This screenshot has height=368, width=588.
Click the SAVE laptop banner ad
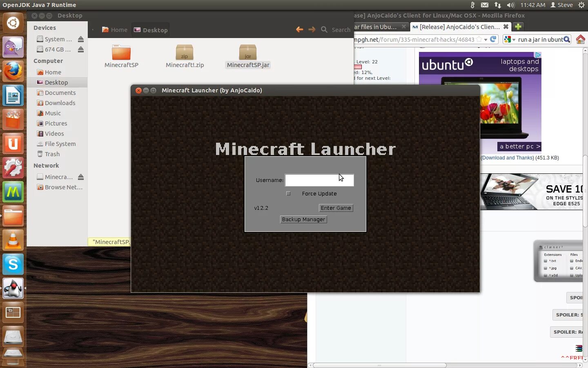[532, 192]
